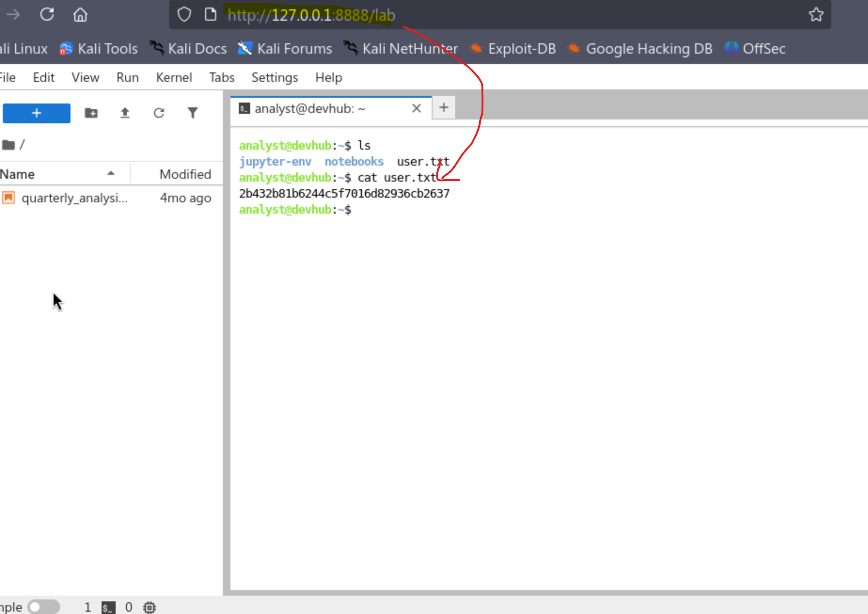Toggle Simple mode switch in status bar
Viewport: 868px width, 614px height.
tap(43, 607)
